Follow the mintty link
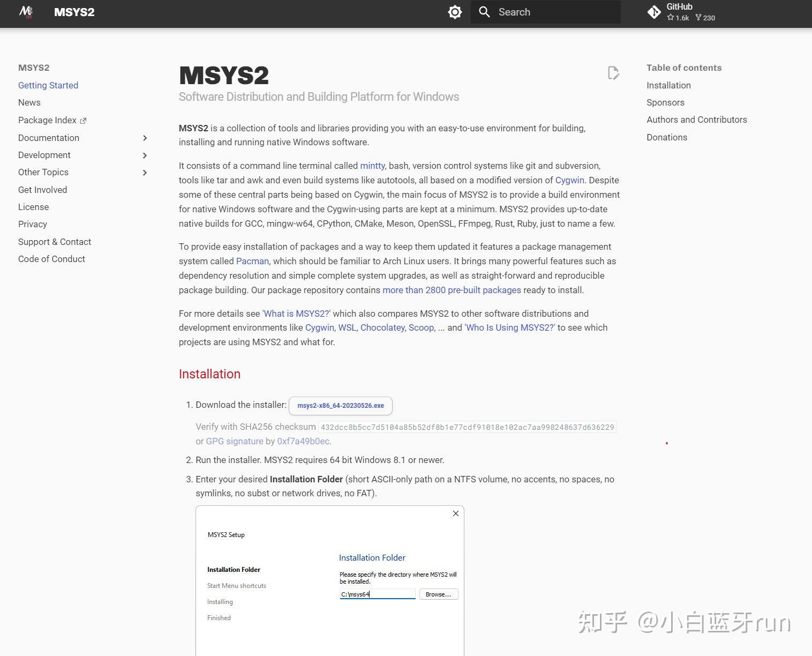This screenshot has width=812, height=656. [372, 166]
